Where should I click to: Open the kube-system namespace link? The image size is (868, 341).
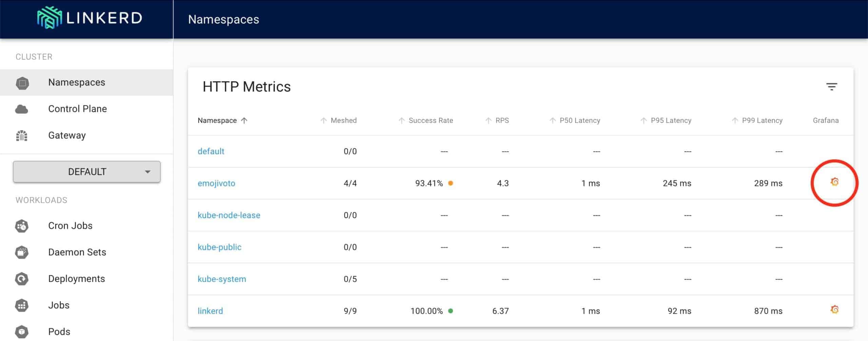[x=222, y=279]
